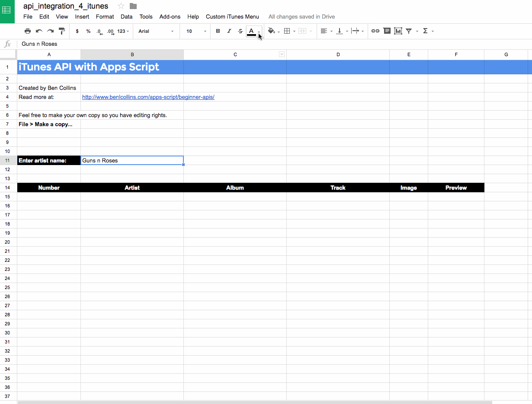
Task: Click the print icon
Action: pyautogui.click(x=28, y=31)
